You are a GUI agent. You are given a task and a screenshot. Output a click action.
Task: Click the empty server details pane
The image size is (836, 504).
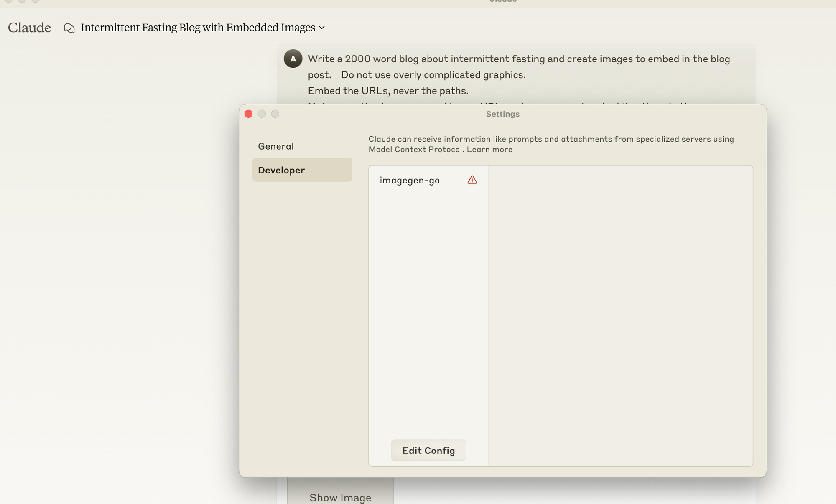click(620, 316)
